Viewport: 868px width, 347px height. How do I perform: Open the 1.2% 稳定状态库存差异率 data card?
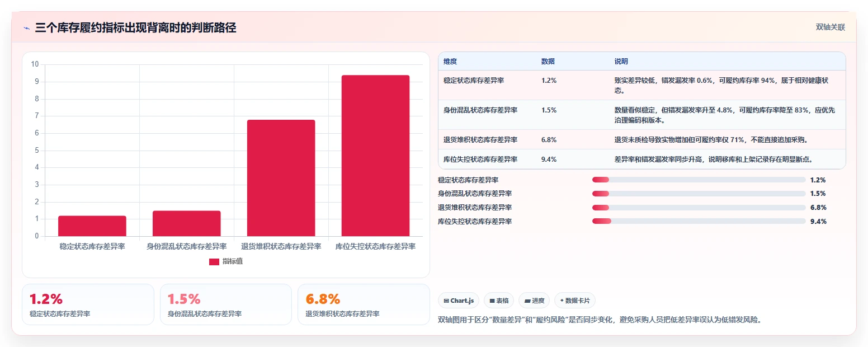tap(88, 304)
